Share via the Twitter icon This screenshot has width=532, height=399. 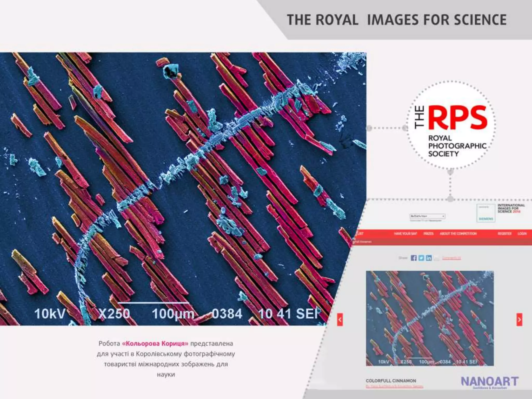click(x=421, y=258)
